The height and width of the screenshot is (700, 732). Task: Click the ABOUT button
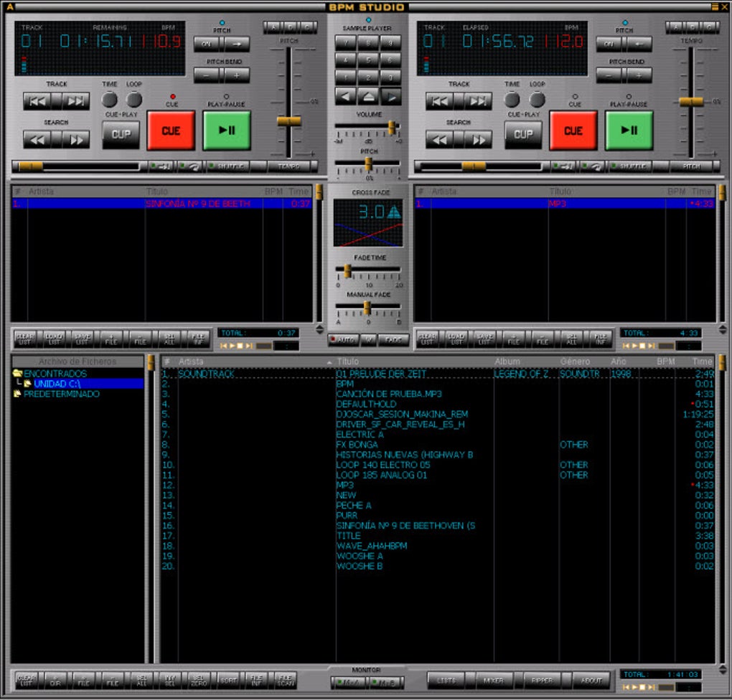(x=591, y=681)
